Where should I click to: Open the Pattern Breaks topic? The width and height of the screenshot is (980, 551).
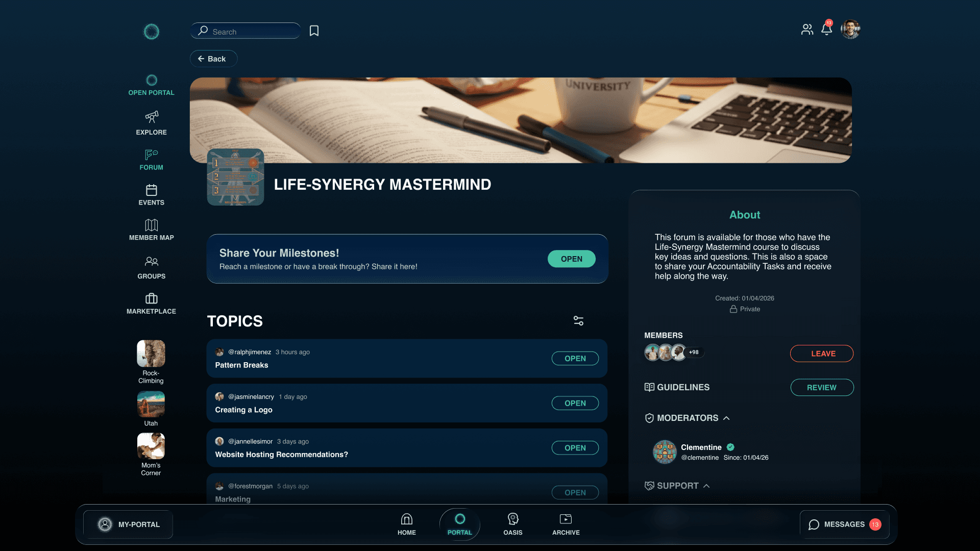coord(575,359)
